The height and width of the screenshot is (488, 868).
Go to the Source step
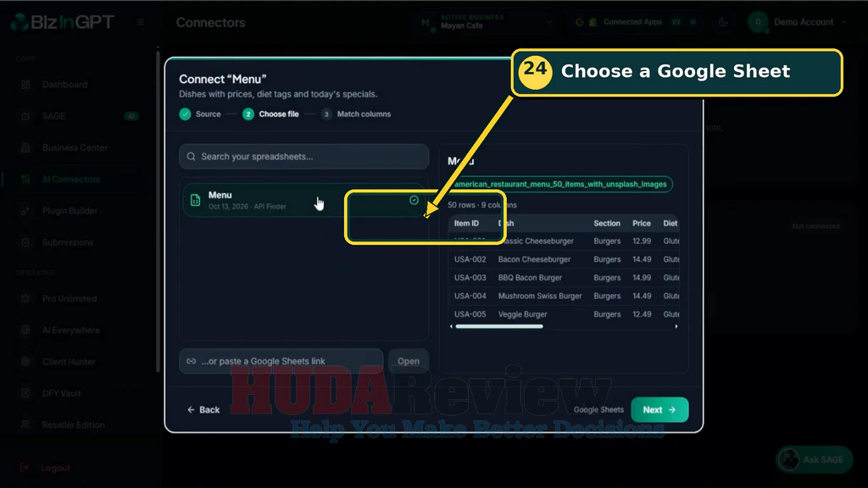(x=200, y=114)
